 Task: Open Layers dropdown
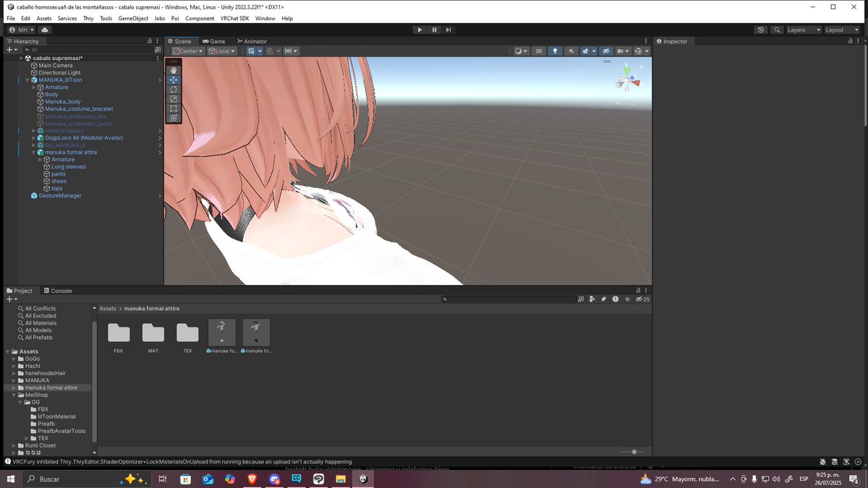pos(804,30)
